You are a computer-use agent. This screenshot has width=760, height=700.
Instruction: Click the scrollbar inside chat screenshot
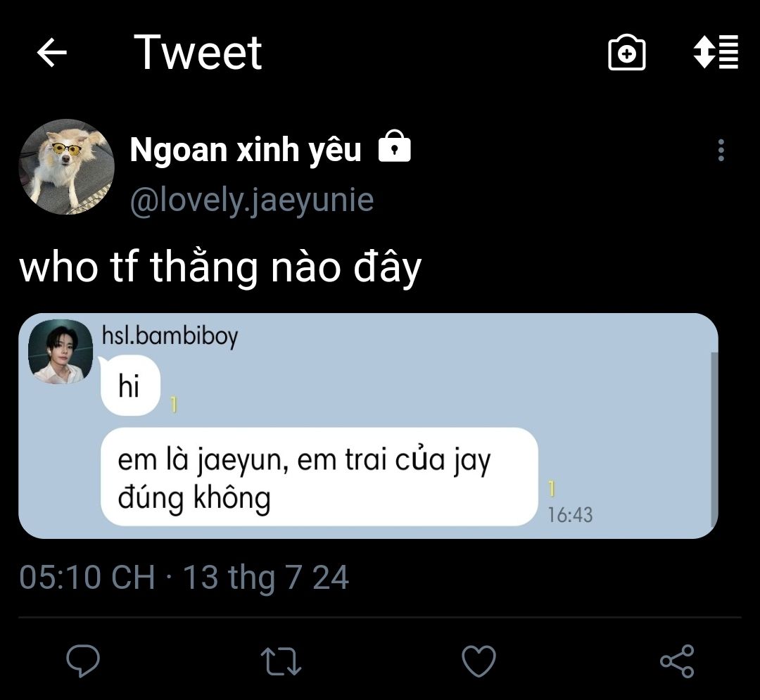pos(714,440)
